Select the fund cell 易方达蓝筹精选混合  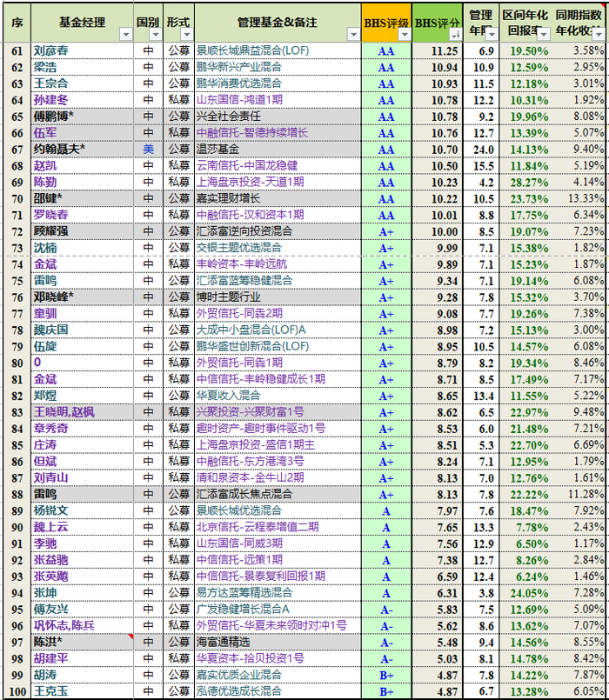pyautogui.click(x=278, y=593)
